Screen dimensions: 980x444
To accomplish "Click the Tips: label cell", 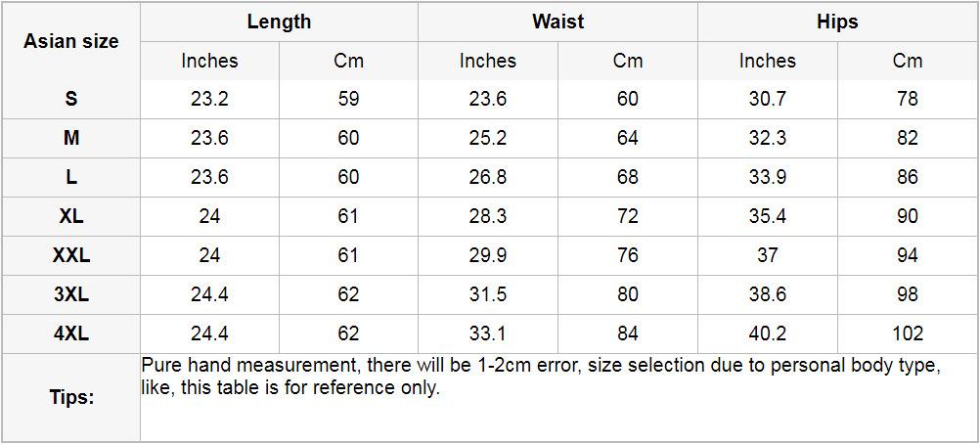I will pos(71,398).
